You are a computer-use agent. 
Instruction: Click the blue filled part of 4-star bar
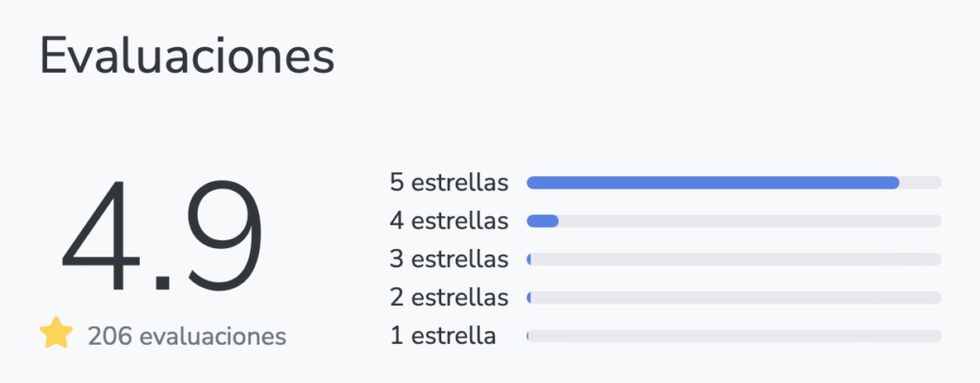pos(543,221)
